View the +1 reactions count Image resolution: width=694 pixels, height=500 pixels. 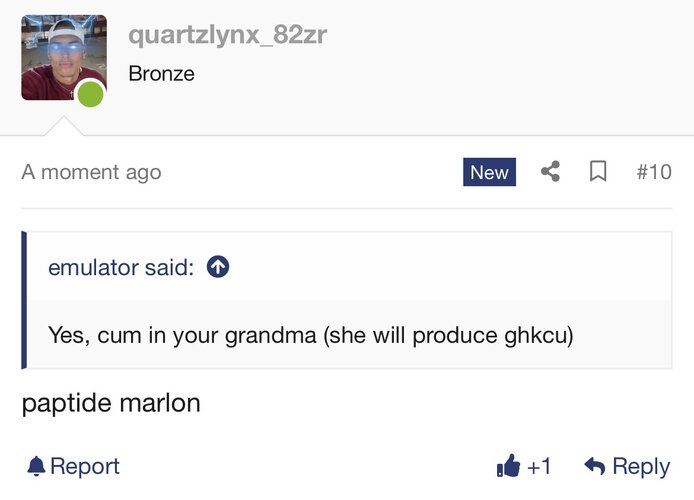[x=539, y=466]
